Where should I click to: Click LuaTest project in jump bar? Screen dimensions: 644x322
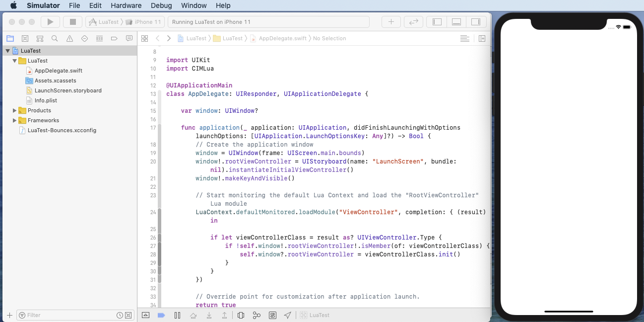(x=192, y=38)
